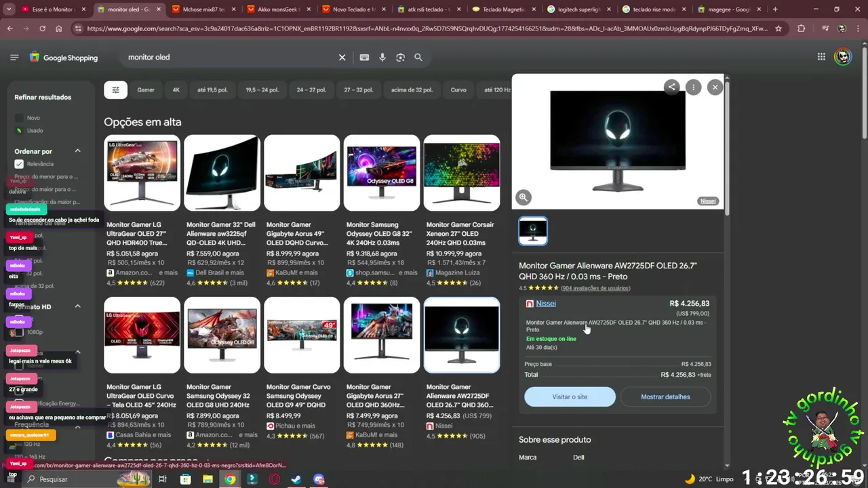Screen dimensions: 868x488
Task: Filter by 19,5 – 24 pol.
Action: (262, 89)
